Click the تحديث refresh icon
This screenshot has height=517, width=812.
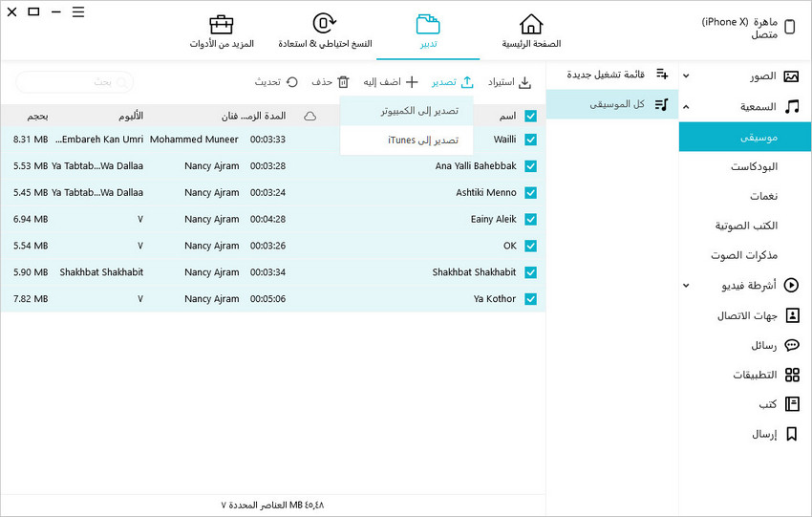click(292, 82)
